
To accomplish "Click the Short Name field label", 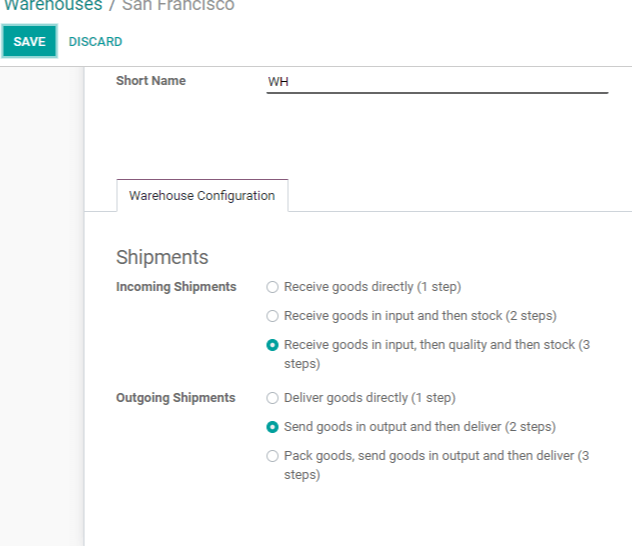I will 151,81.
